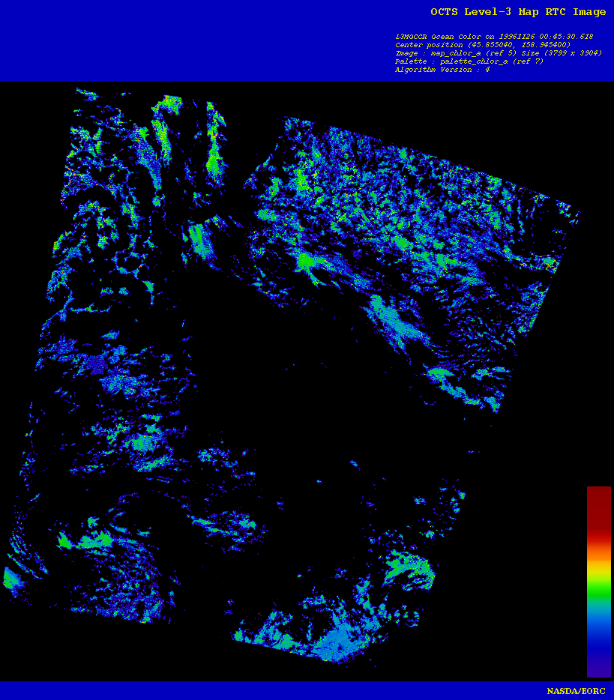Click the L3MOCCR Ocean Color date line
614x700 pixels.
point(494,37)
